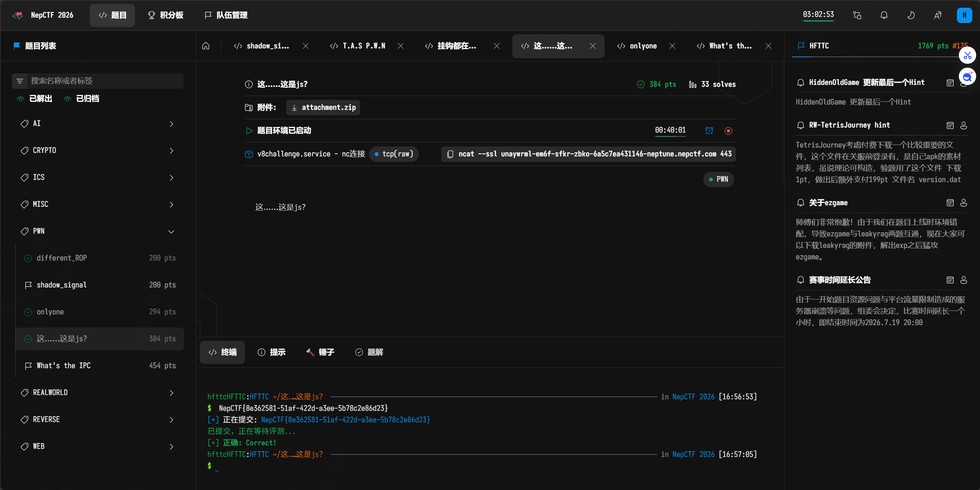Close the shadow_si... tab
The width and height of the screenshot is (980, 490).
[x=306, y=46]
